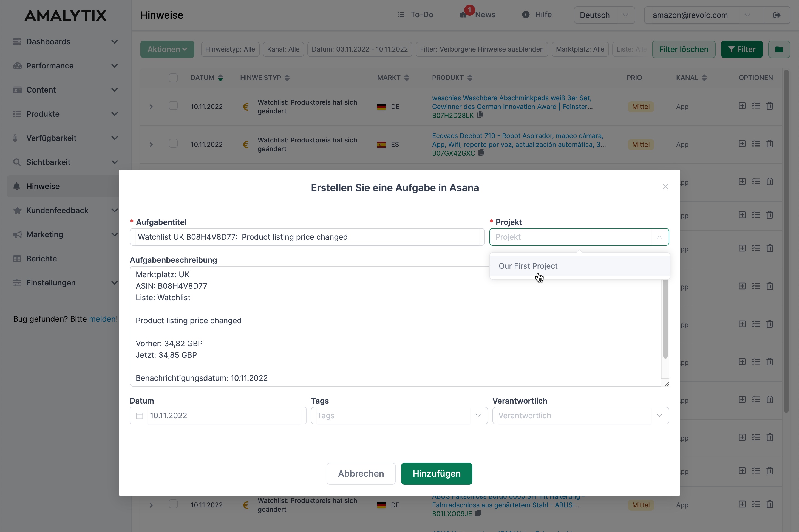Viewport: 799px width, 532px height.
Task: Open the Tags dropdown
Action: tap(399, 415)
